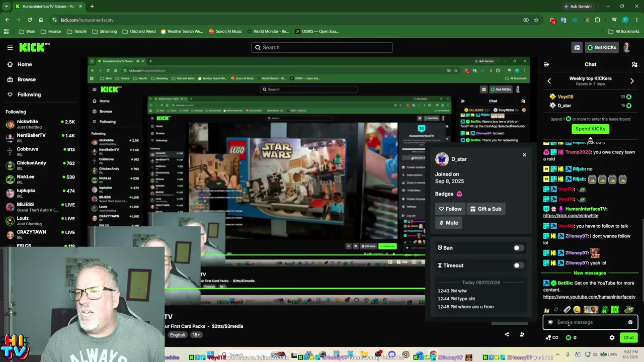644x362 pixels.
Task: Expand Chrome tab search dropdown
Action: tap(7, 7)
